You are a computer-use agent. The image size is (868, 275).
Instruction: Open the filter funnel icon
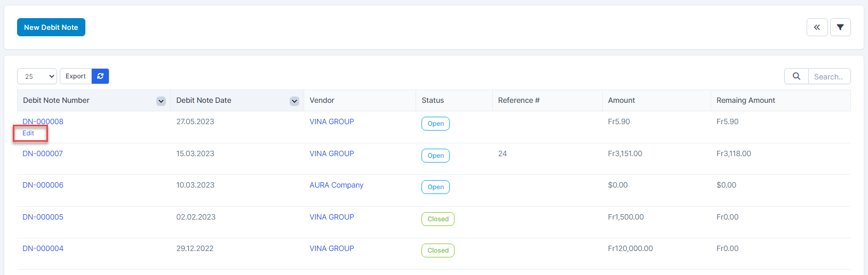(840, 27)
